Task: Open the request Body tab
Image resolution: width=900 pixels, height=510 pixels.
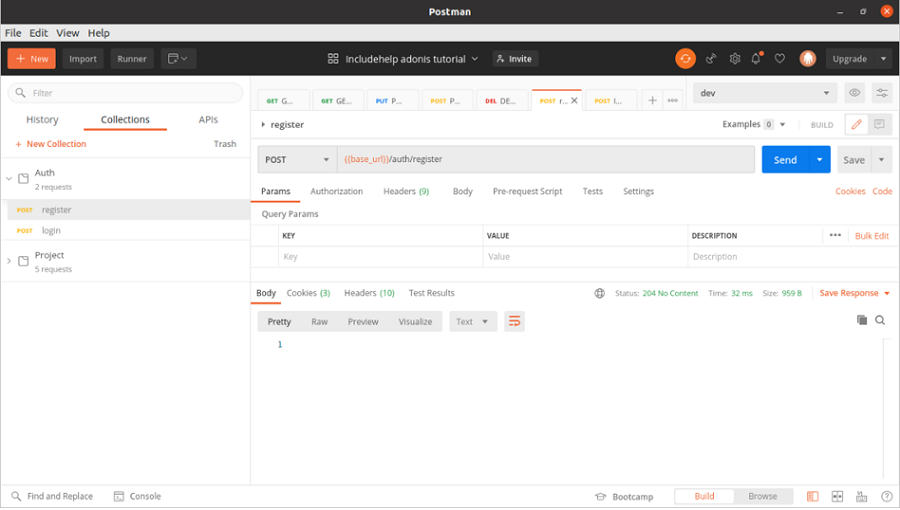Action: [462, 191]
